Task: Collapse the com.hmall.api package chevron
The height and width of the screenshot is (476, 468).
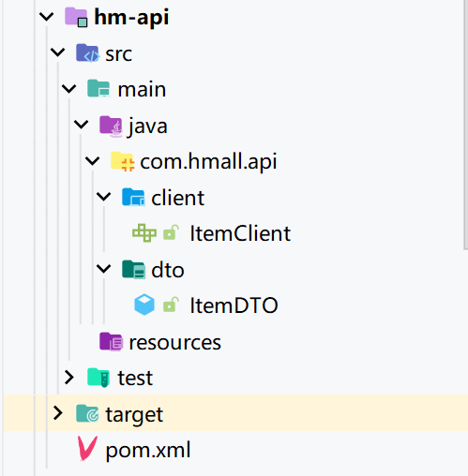Action: (x=93, y=161)
